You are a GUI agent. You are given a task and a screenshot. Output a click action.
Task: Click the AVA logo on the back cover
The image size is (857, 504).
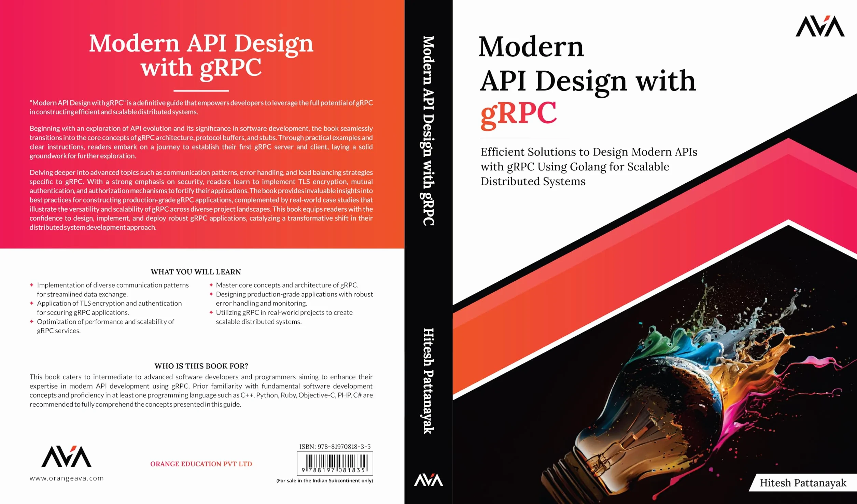coord(66,456)
